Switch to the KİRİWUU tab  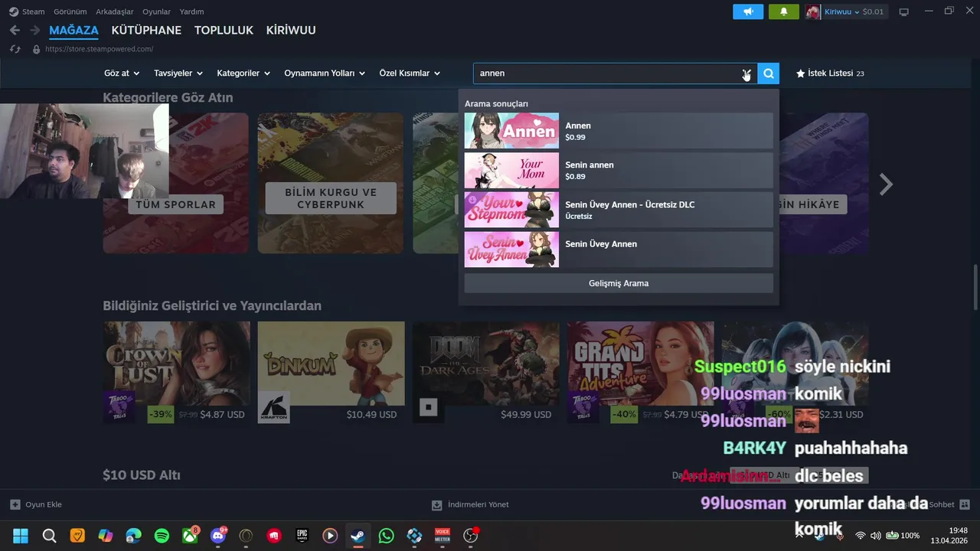[291, 31]
